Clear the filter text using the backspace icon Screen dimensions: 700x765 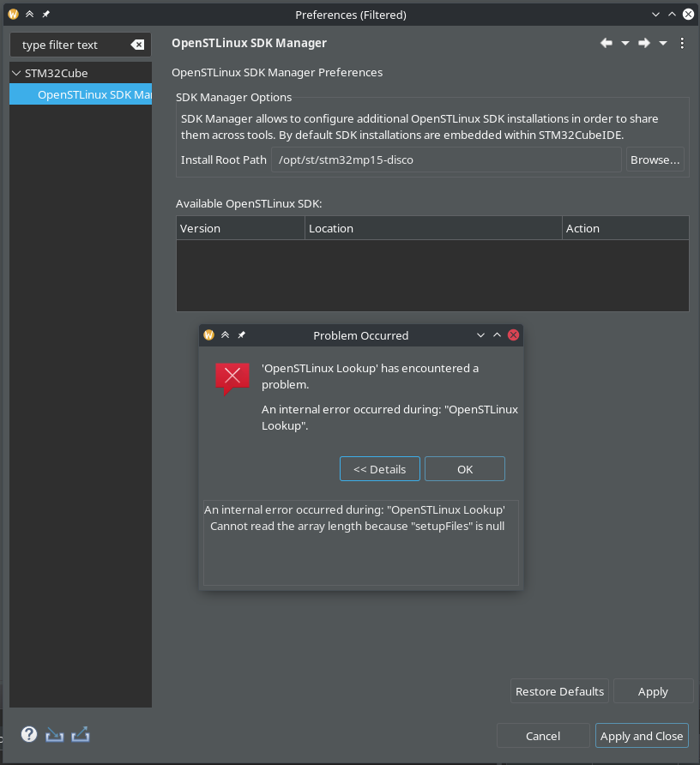click(x=137, y=45)
